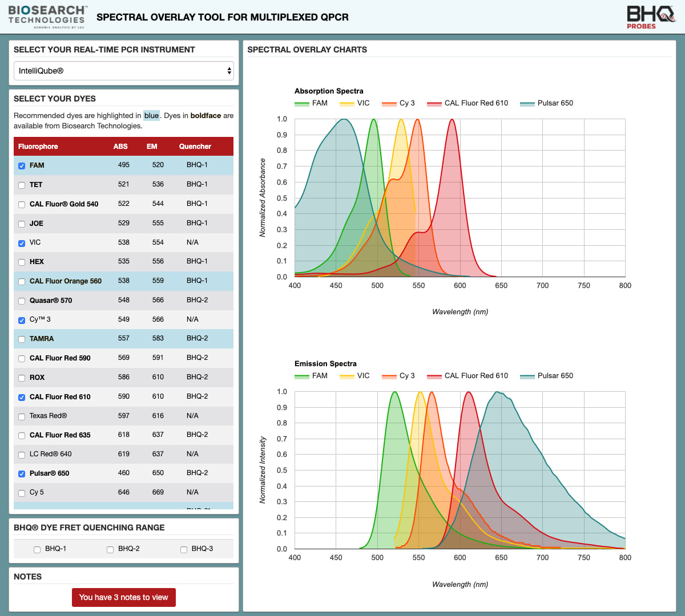This screenshot has width=685, height=616.
Task: Check CAL Fluor Red 635 checkbox
Action: [22, 436]
